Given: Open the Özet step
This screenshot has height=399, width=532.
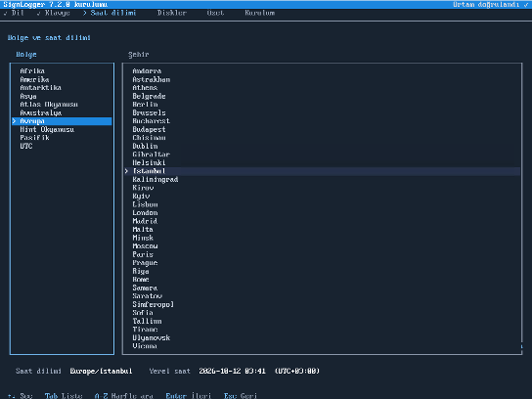Looking at the screenshot, I should point(215,13).
